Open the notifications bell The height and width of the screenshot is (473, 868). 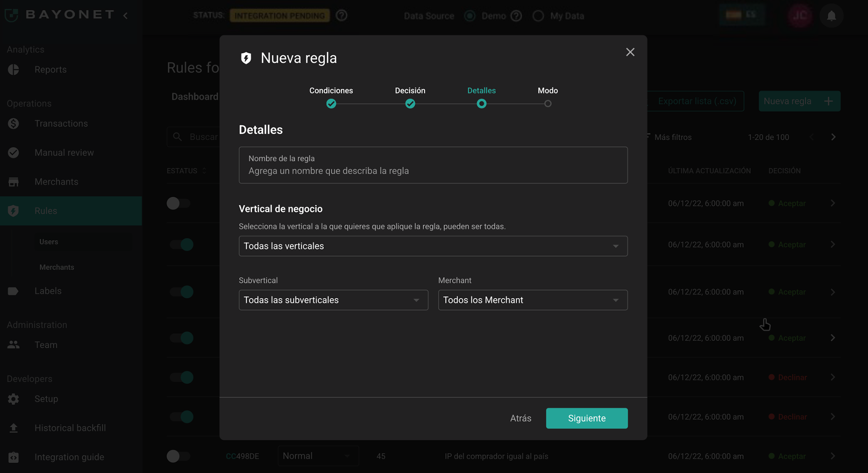pyautogui.click(x=831, y=16)
